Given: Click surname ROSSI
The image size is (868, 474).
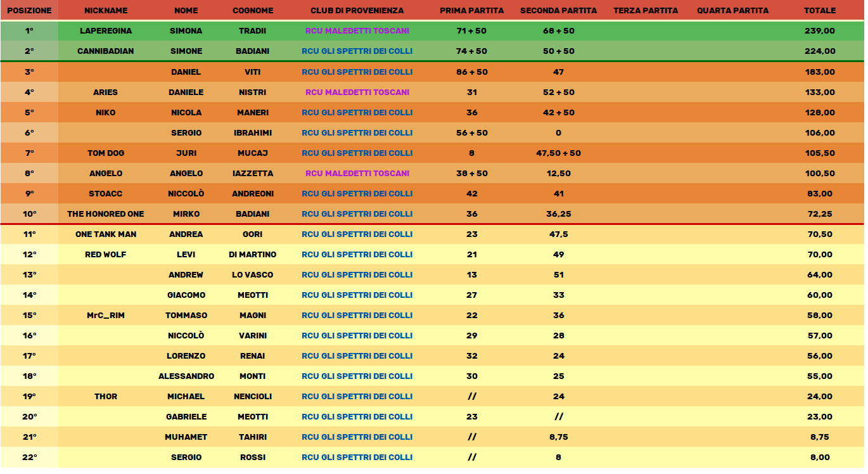Looking at the screenshot, I should (x=253, y=458).
